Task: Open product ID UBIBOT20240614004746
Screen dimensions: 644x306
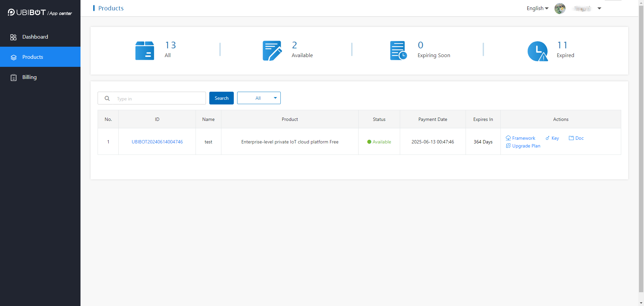Action: pos(157,142)
